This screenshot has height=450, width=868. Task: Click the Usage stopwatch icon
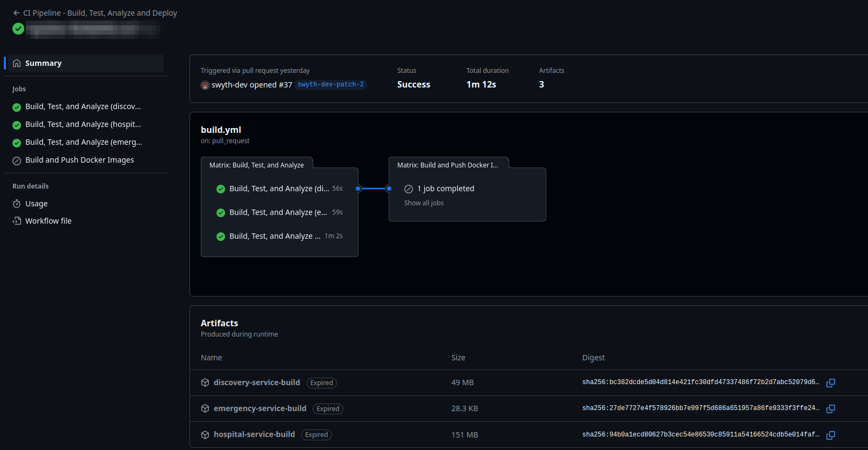pos(17,204)
